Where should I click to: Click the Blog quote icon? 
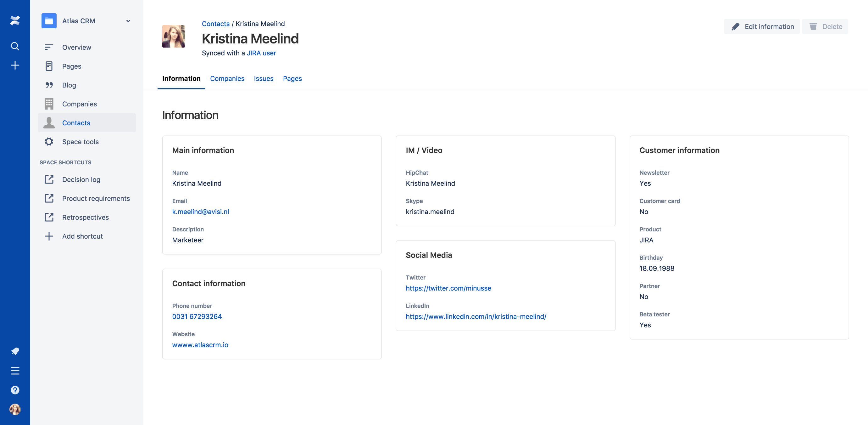point(49,85)
